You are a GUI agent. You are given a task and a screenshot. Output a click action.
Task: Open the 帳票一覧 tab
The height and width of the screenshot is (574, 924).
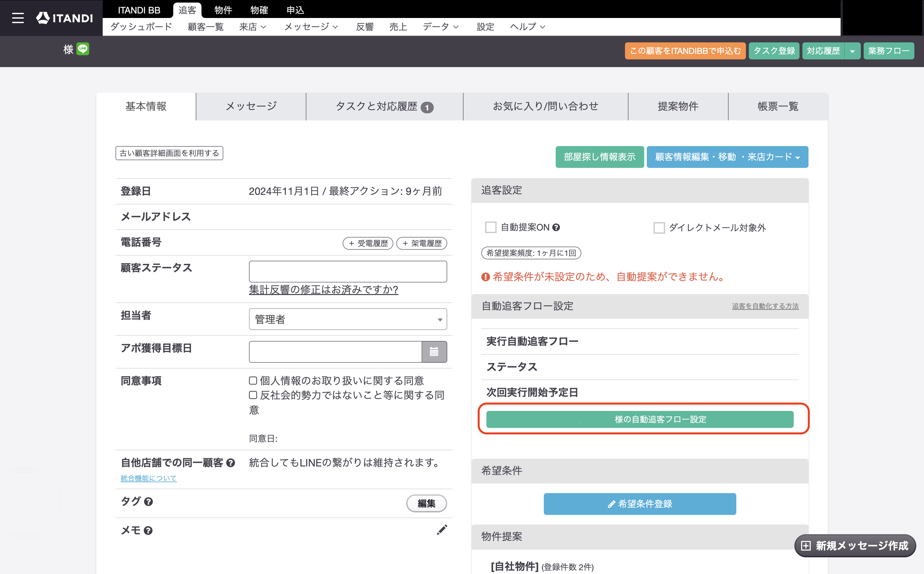click(778, 107)
